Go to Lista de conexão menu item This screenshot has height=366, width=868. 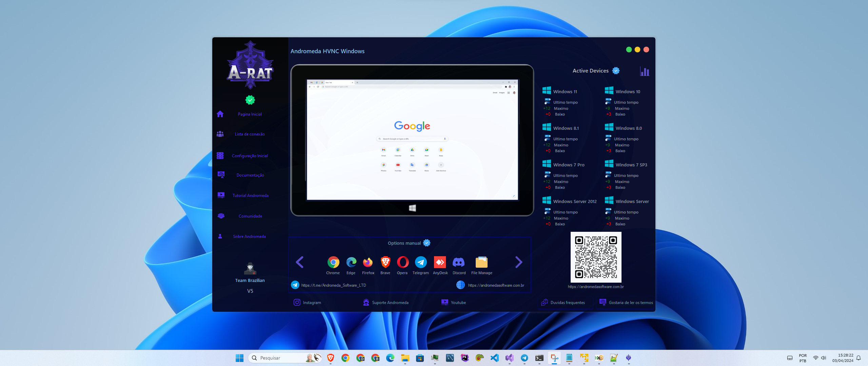pos(250,134)
